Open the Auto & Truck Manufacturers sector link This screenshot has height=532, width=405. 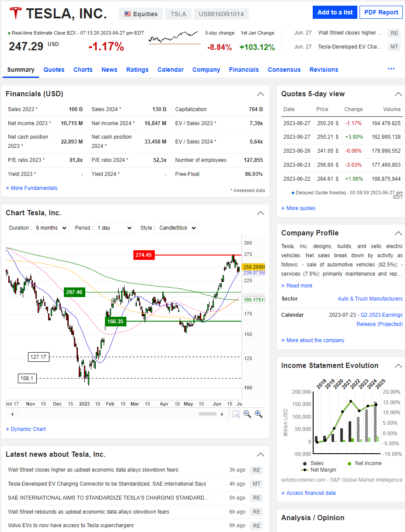(x=370, y=299)
